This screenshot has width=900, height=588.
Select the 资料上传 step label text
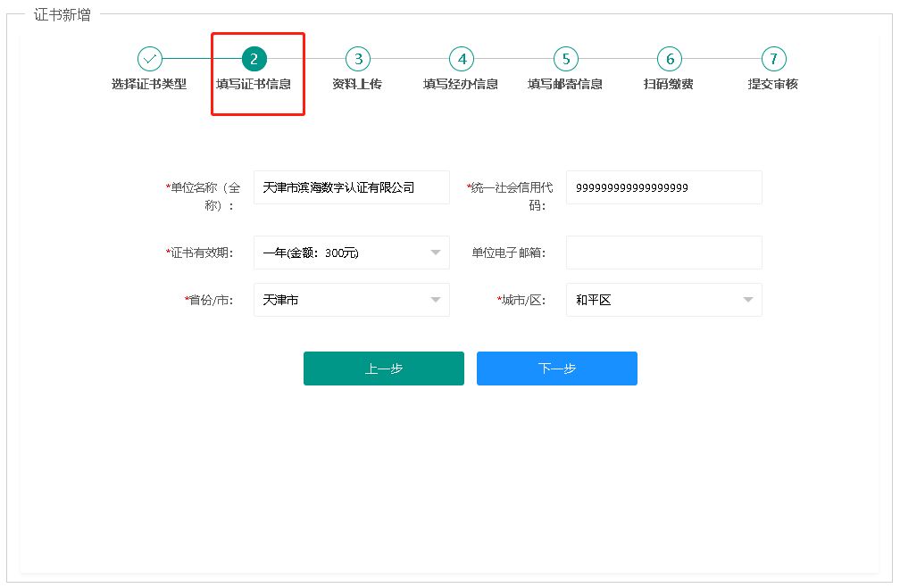click(357, 85)
